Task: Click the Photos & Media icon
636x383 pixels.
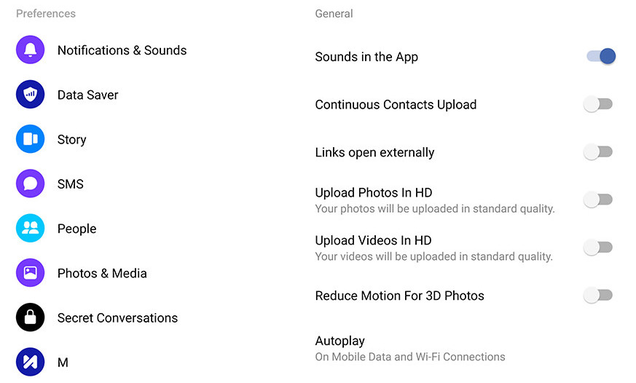Action: pos(30,273)
